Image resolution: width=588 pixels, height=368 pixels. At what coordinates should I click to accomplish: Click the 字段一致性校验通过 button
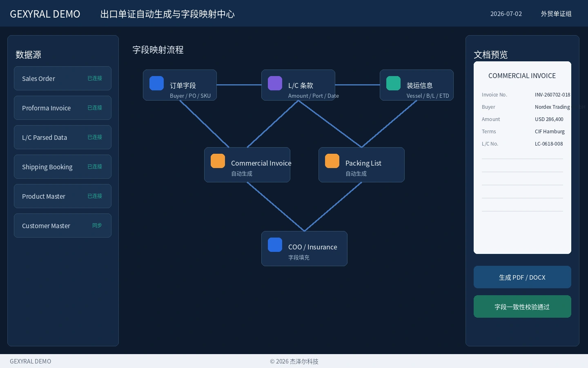[x=522, y=306]
